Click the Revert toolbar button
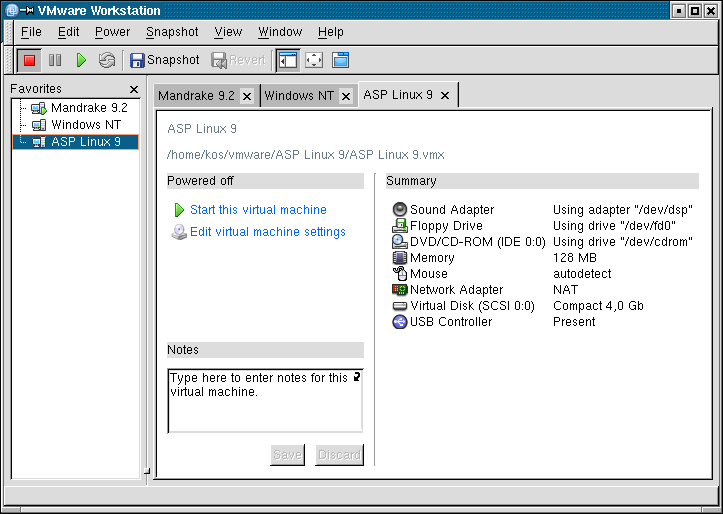The image size is (723, 514). click(238, 60)
